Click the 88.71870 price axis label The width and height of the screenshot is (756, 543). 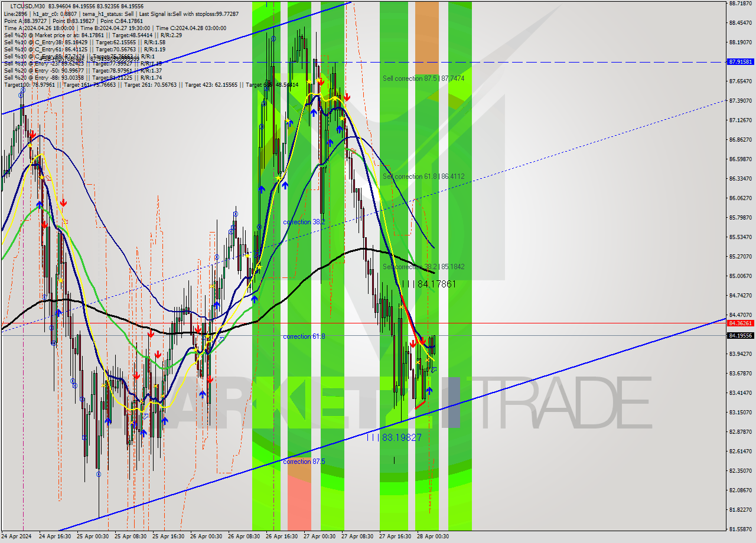click(x=740, y=3)
